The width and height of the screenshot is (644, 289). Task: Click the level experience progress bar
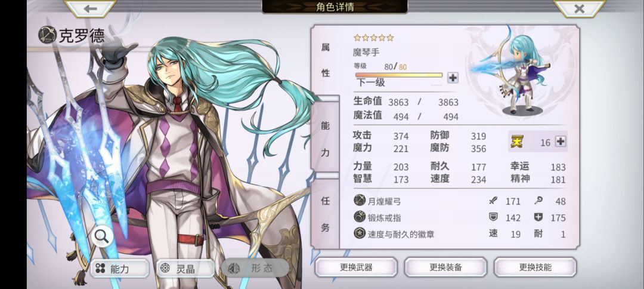coord(399,75)
